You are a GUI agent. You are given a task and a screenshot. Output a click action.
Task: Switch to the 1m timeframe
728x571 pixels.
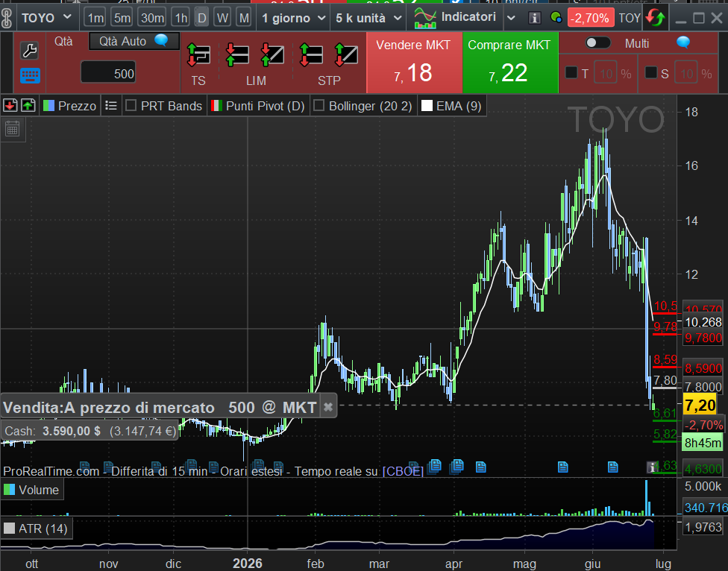point(95,18)
